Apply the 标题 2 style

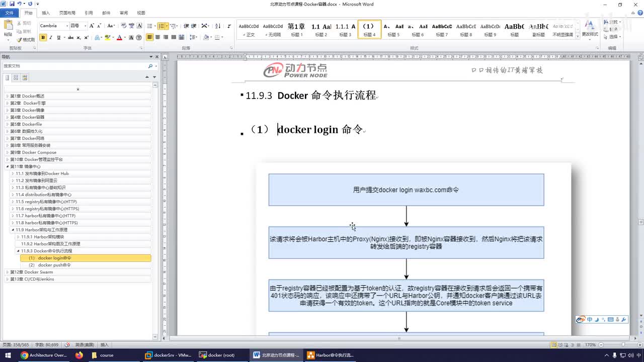321,30
